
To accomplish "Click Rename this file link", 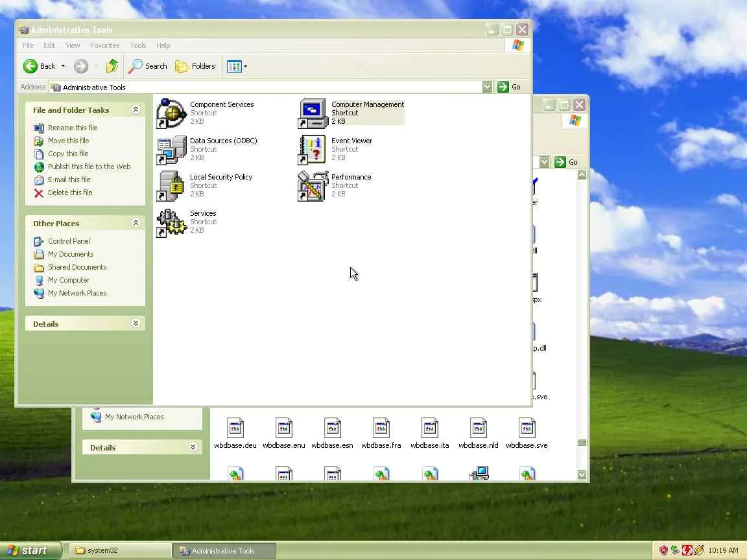I will pos(73,128).
